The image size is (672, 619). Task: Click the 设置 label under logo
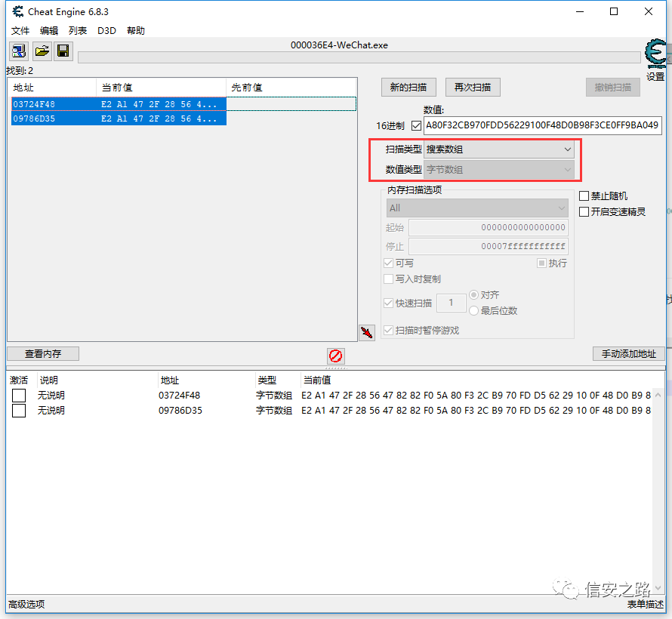pos(655,77)
